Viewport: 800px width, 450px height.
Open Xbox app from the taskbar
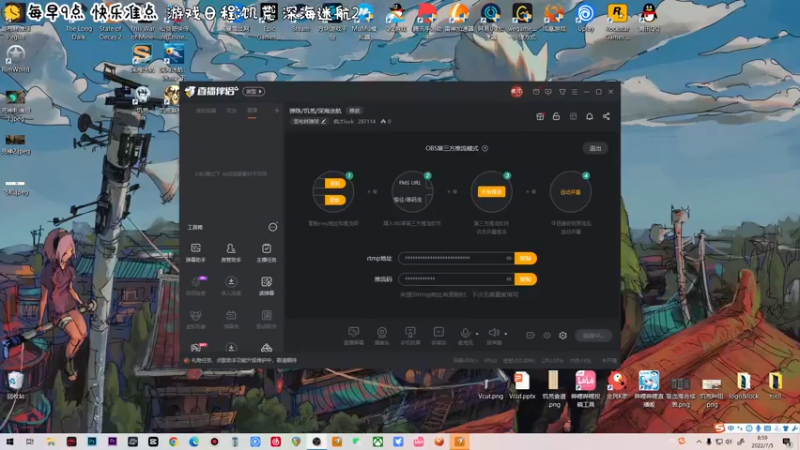[378, 441]
